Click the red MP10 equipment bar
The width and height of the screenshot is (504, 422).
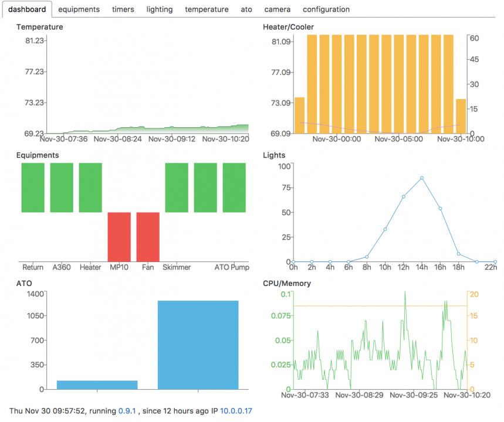(x=119, y=237)
